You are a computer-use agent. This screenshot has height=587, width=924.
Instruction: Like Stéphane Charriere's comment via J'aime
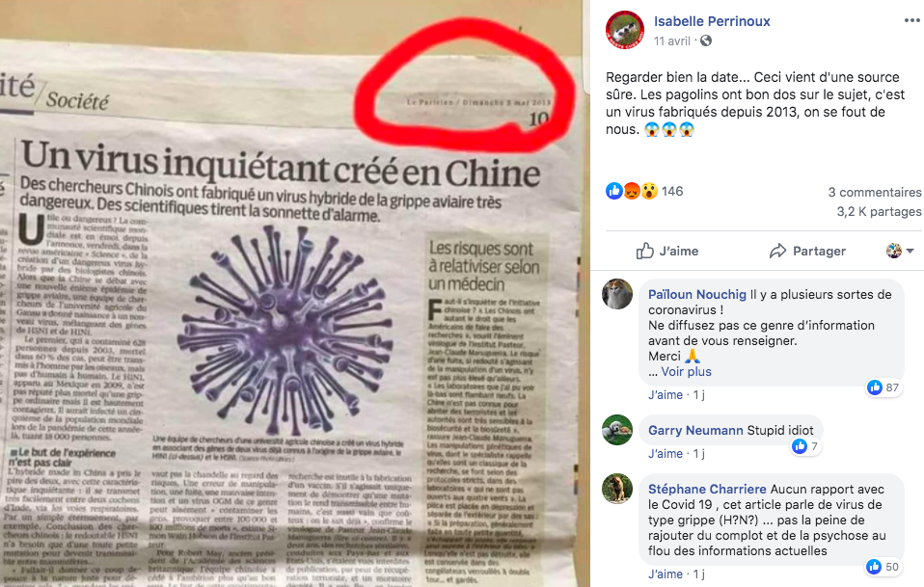pos(666,574)
